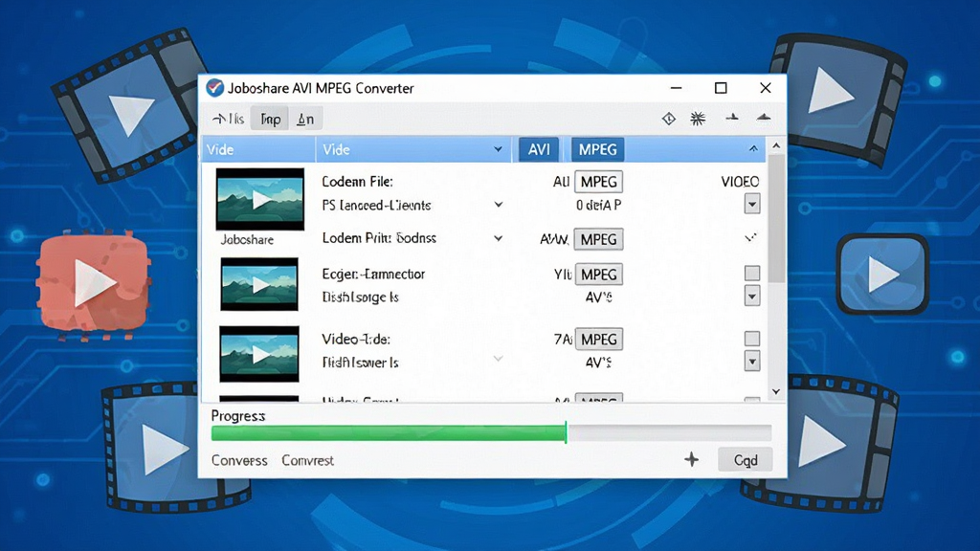Image resolution: width=980 pixels, height=551 pixels.
Task: Click the rightmost eject-style toolbar icon
Action: [x=763, y=117]
